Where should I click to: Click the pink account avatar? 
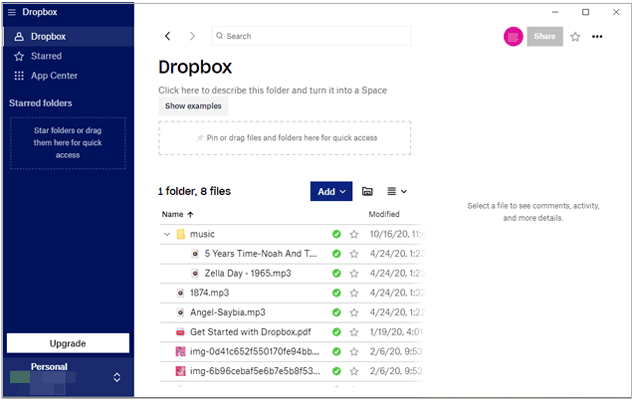(513, 37)
